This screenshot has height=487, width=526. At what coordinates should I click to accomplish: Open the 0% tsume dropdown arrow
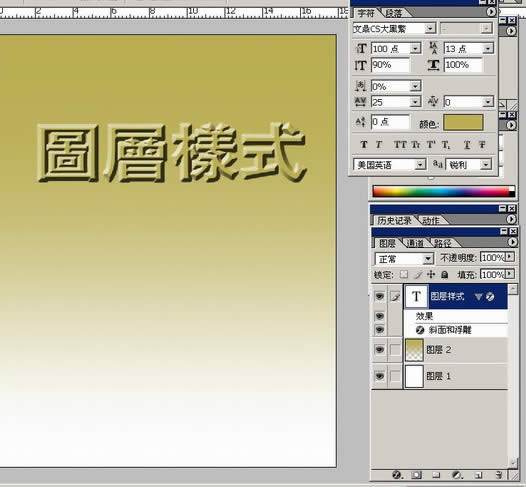click(x=416, y=86)
